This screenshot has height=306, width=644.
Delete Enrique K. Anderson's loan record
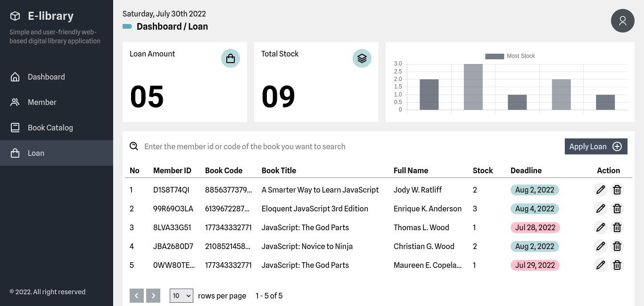coord(617,209)
